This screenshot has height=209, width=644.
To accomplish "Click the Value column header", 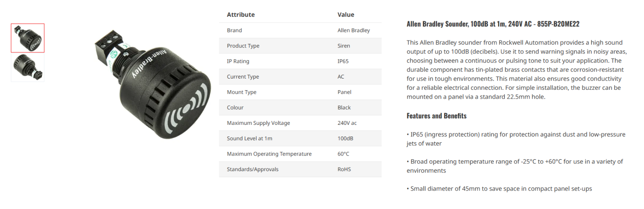I will tap(346, 15).
